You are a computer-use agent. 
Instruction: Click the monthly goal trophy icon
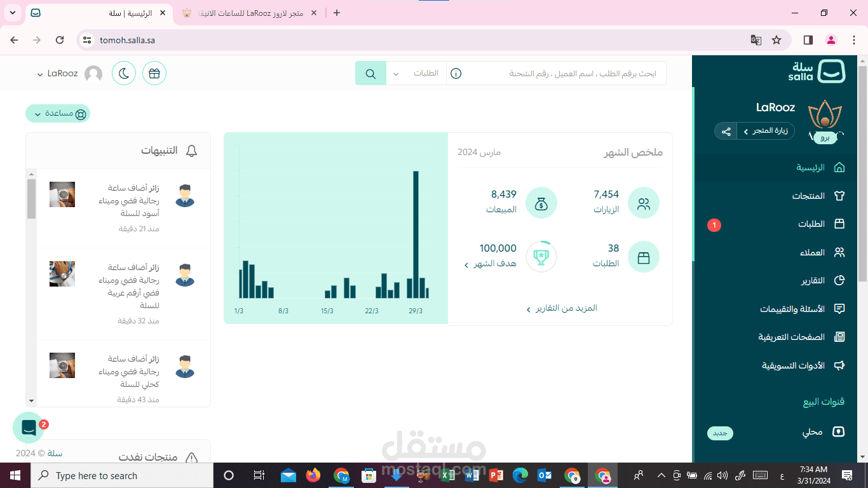[x=541, y=257]
